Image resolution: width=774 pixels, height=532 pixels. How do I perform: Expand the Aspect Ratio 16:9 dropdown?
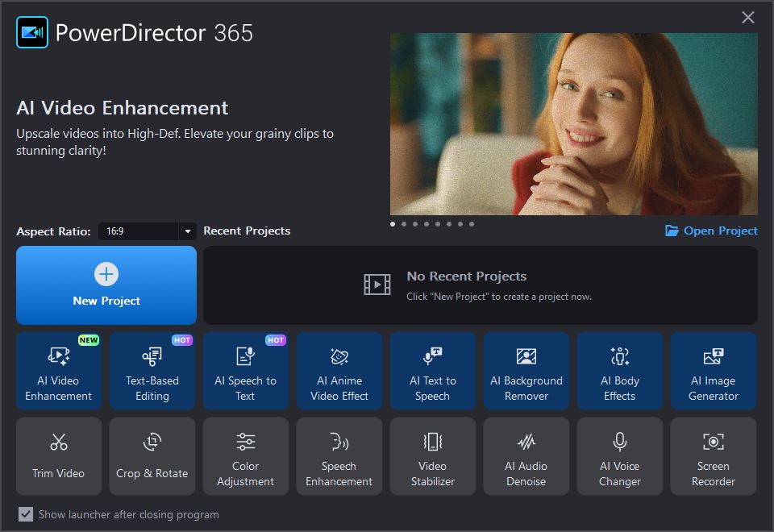click(147, 231)
